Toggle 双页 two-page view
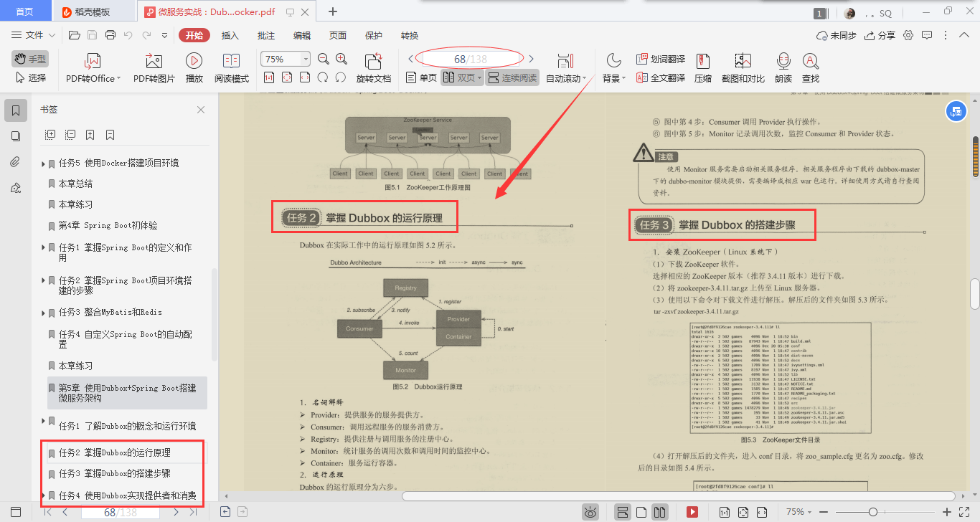The image size is (980, 522). 462,77
